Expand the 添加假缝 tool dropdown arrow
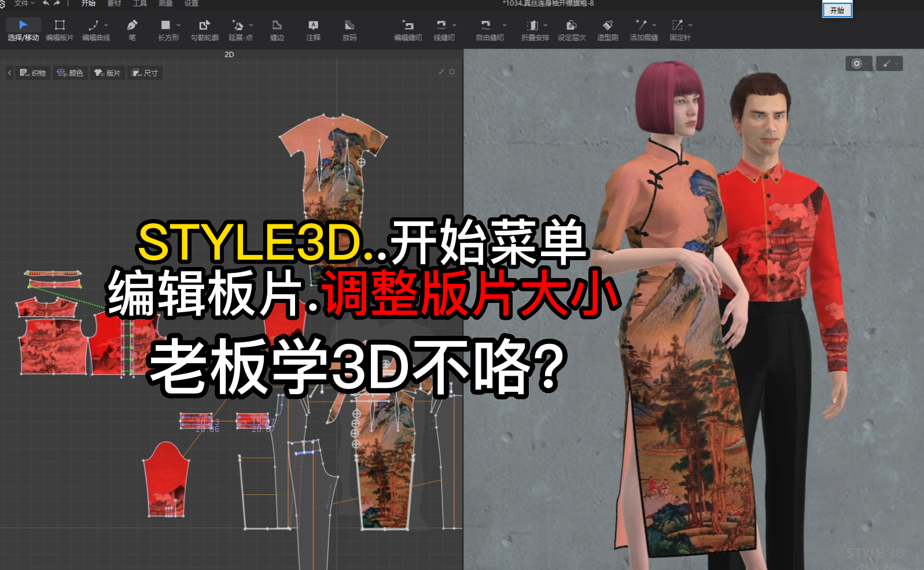The width and height of the screenshot is (924, 570). coord(654,25)
